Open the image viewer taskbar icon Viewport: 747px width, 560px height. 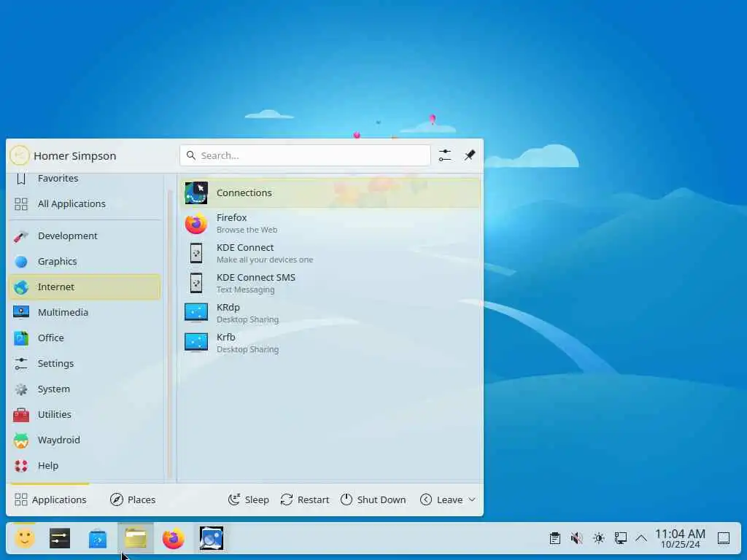(212, 539)
